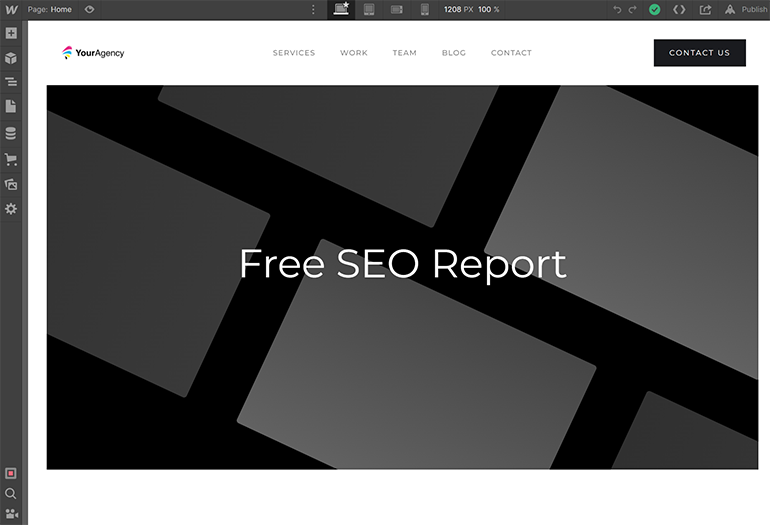The width and height of the screenshot is (770, 525).
Task: Open the Ecommerce cart panel
Action: point(11,159)
